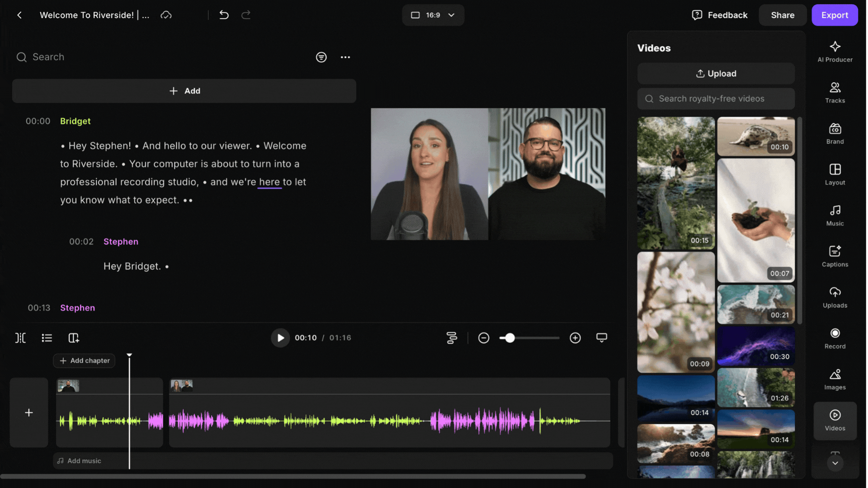Click the Record sidebar icon
This screenshot has width=868, height=488.
point(835,338)
